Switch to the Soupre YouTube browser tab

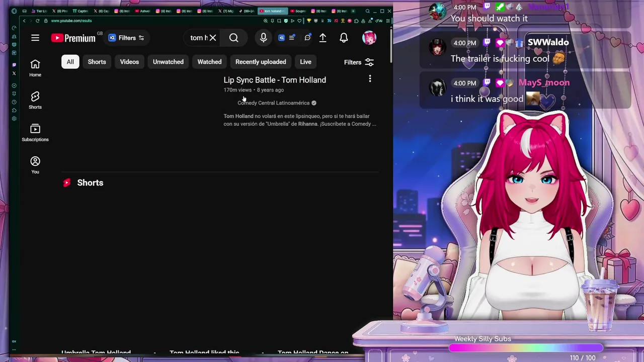pos(298,11)
